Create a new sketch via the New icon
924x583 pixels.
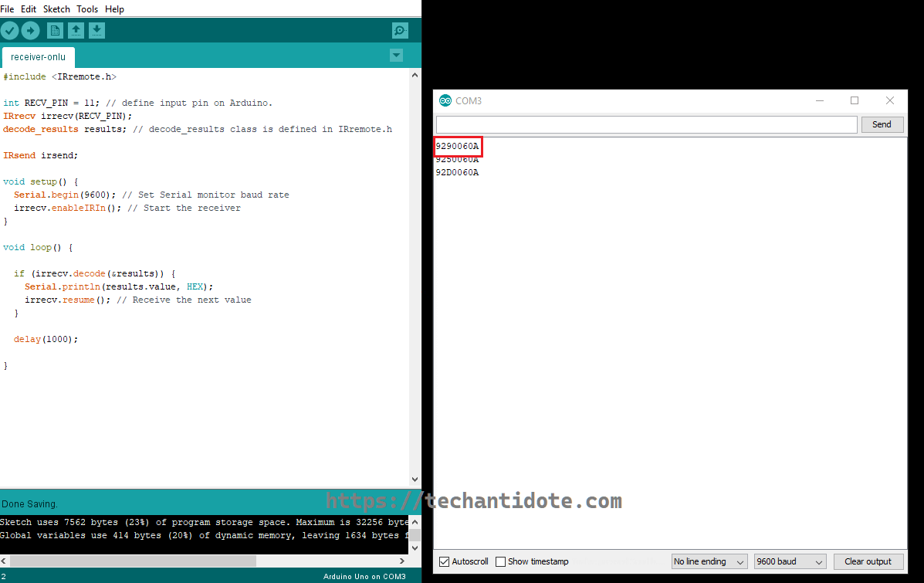coord(54,30)
